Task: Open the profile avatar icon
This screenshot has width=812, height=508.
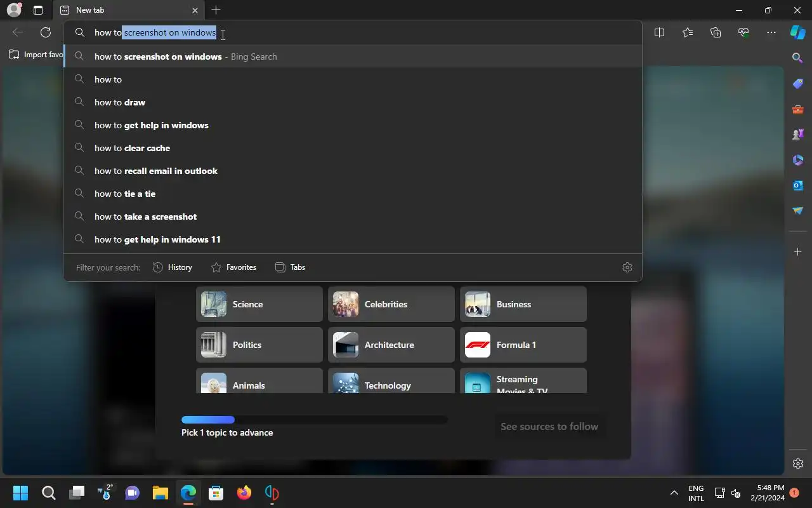Action: pyautogui.click(x=14, y=10)
